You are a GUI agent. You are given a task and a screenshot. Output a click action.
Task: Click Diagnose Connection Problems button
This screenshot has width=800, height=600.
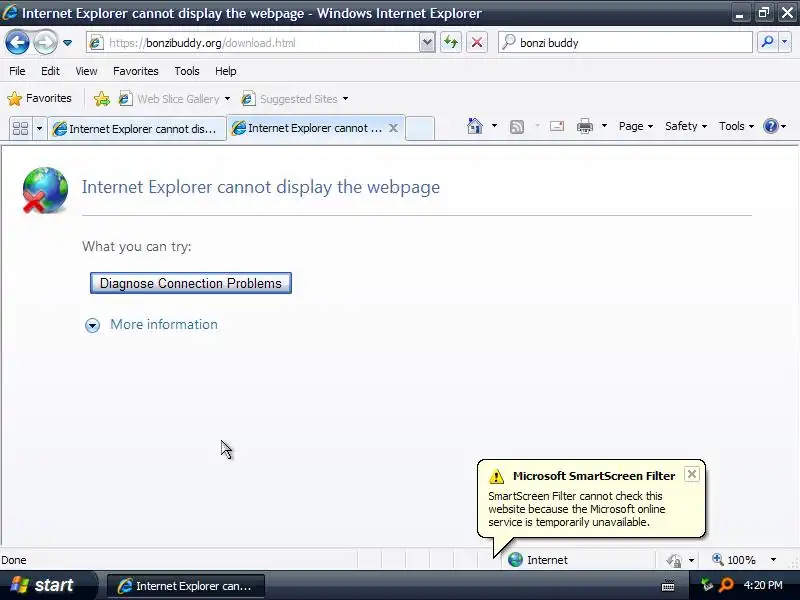tap(191, 283)
